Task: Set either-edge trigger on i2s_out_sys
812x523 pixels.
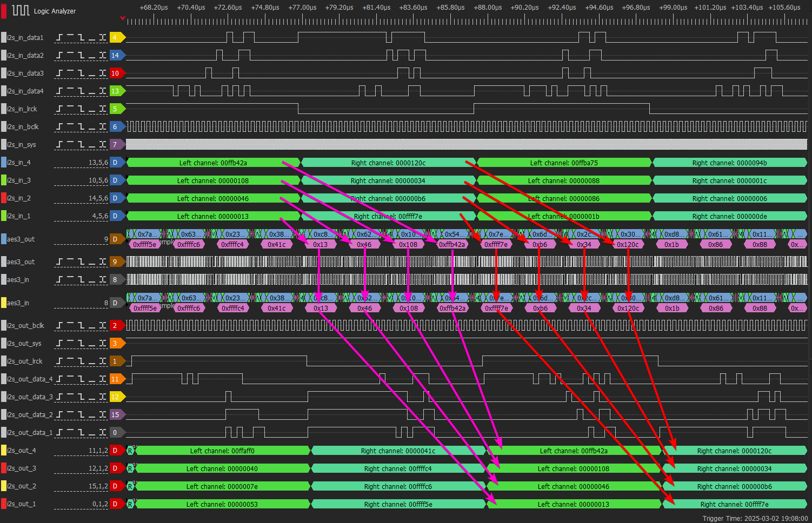Action: point(103,344)
